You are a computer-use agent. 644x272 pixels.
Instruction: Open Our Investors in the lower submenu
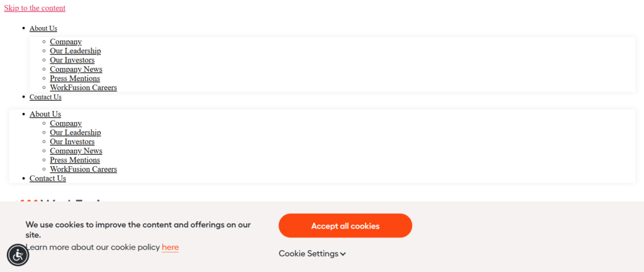coord(72,142)
